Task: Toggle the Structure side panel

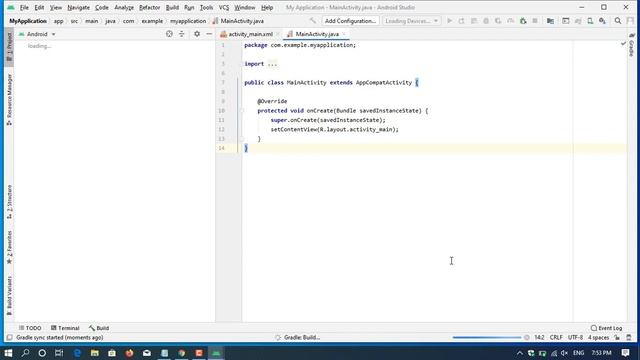Action: (9, 202)
